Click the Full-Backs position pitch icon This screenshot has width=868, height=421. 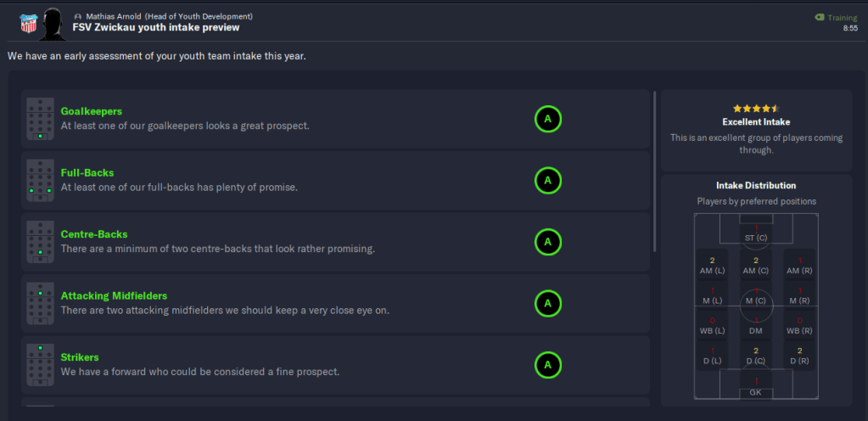point(40,180)
